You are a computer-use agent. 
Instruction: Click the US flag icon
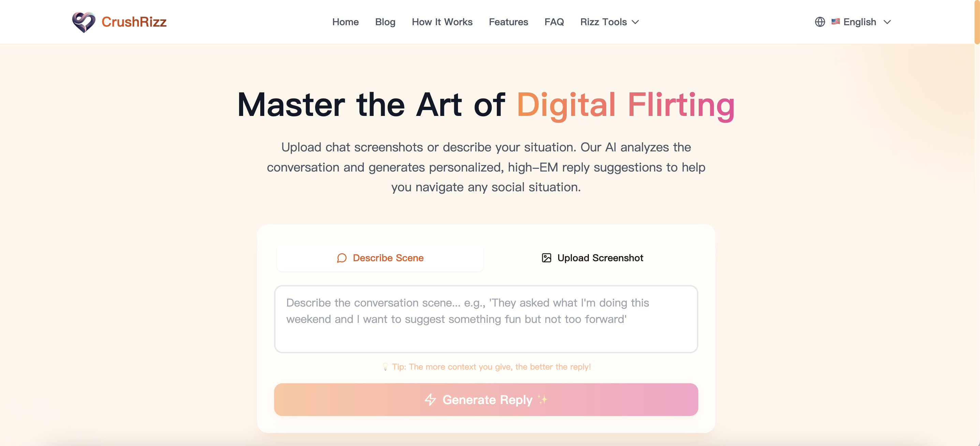pyautogui.click(x=835, y=22)
